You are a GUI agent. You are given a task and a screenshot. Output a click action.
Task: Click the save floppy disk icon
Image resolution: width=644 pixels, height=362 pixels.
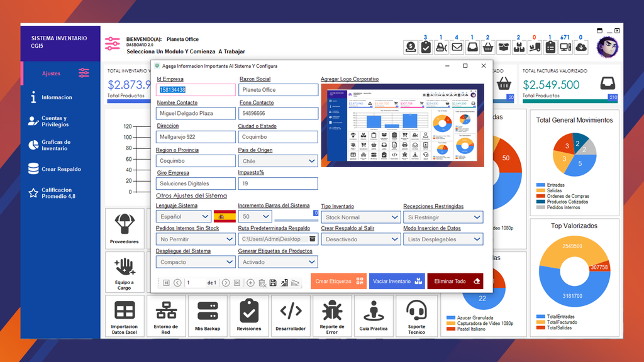tap(273, 283)
